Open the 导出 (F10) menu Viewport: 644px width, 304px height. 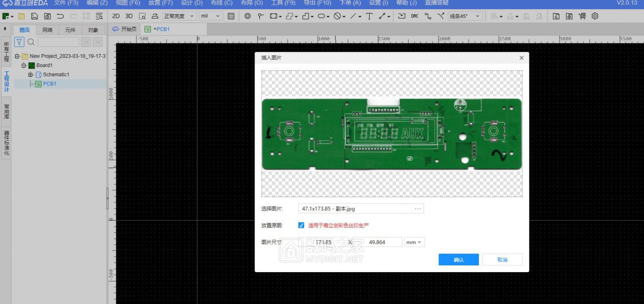pyautogui.click(x=317, y=3)
